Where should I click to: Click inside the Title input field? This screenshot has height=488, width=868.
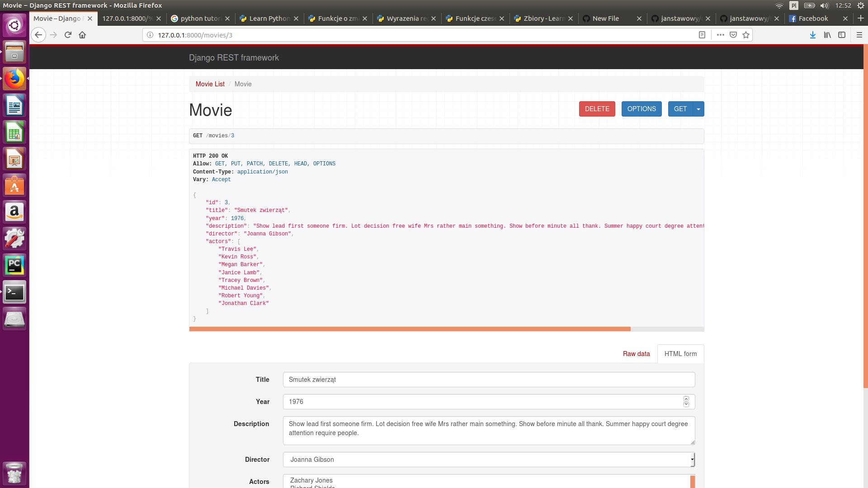tap(488, 380)
